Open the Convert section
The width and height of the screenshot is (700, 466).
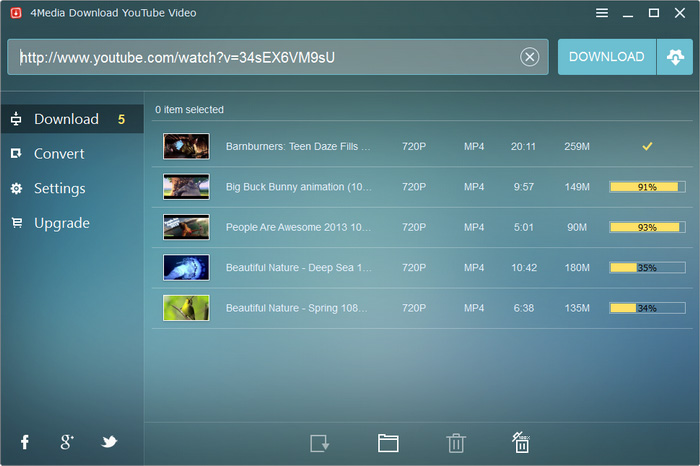tap(59, 154)
